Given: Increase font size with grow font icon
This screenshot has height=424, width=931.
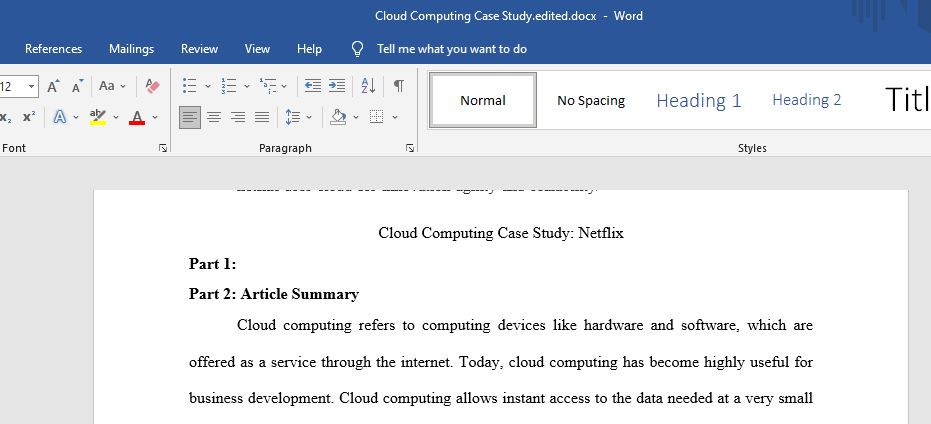Looking at the screenshot, I should click(x=53, y=87).
